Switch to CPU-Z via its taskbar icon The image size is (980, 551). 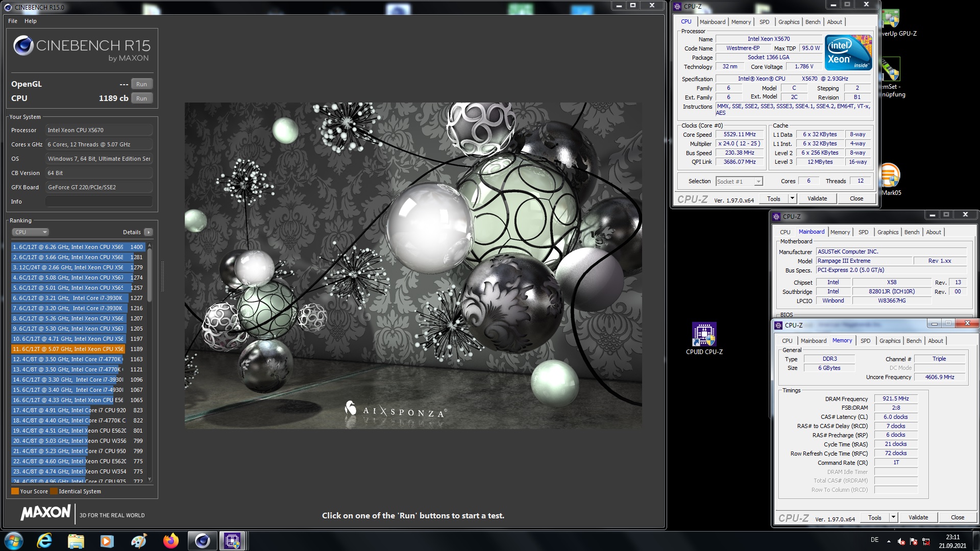coord(233,541)
